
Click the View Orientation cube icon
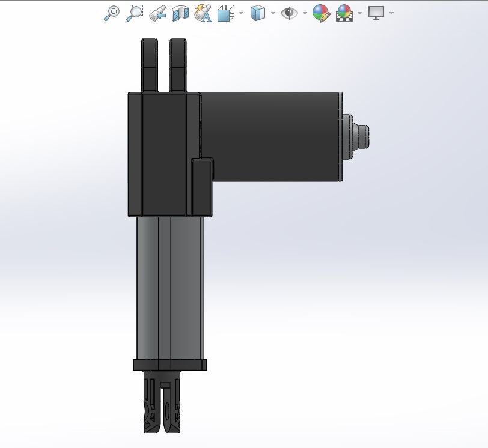pyautogui.click(x=226, y=13)
